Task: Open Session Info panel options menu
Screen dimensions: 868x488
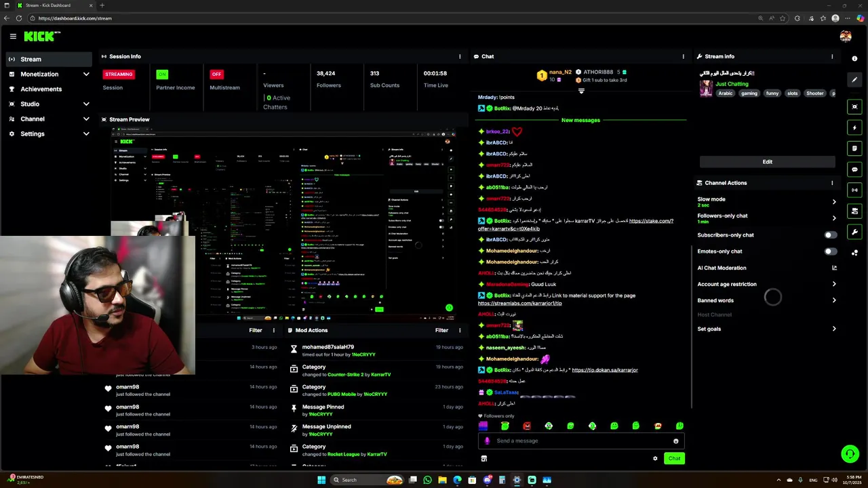Action: pyautogui.click(x=460, y=57)
